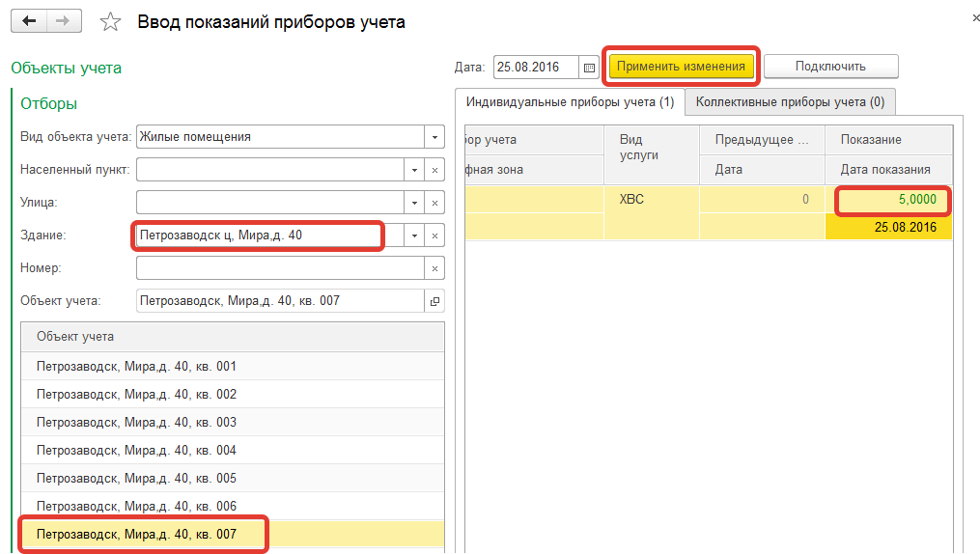Clear the Номер filter field
This screenshot has width=980, height=554.
tap(434, 268)
